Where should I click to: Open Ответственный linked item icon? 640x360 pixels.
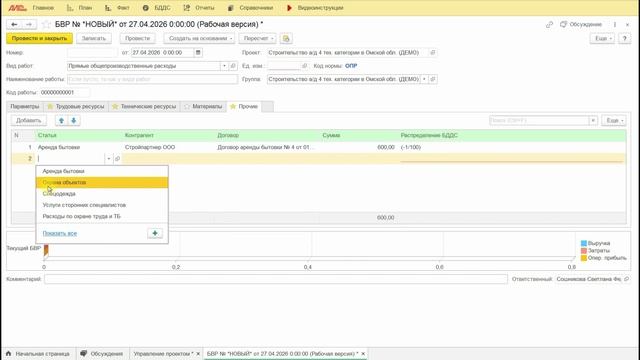626,279
